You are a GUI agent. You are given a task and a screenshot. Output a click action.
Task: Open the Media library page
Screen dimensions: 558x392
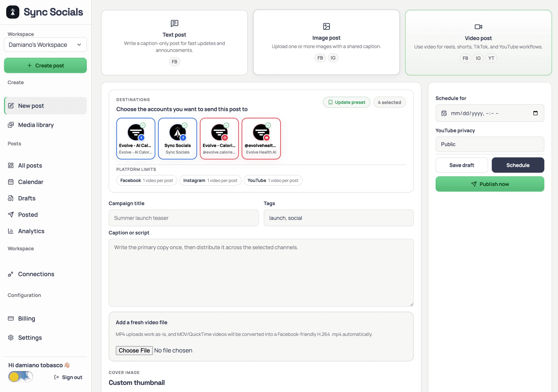[x=36, y=125]
